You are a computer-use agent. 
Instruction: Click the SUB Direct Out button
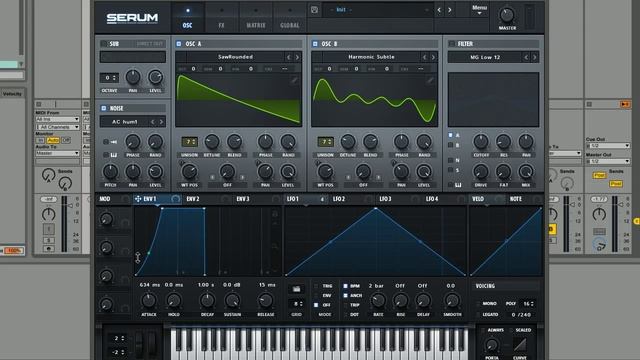tap(150, 44)
